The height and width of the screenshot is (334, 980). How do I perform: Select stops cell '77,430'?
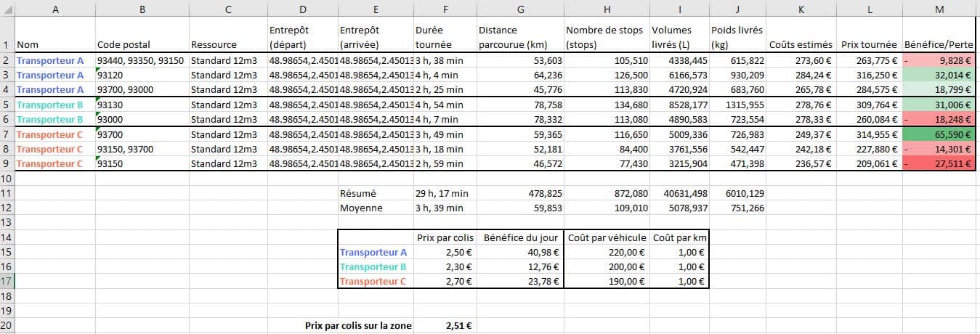click(607, 164)
